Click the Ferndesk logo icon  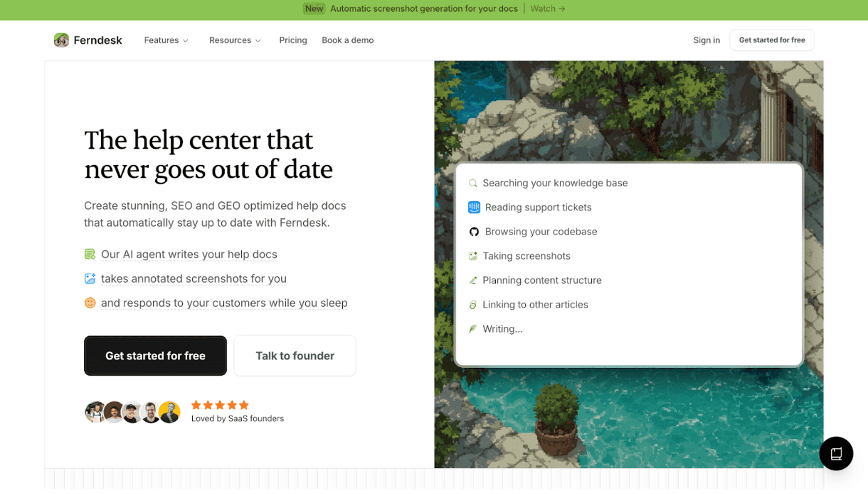click(61, 40)
